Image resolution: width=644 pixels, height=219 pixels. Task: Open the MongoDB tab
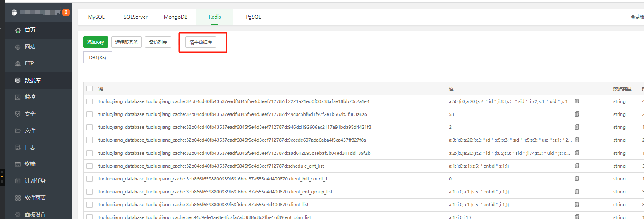click(175, 17)
